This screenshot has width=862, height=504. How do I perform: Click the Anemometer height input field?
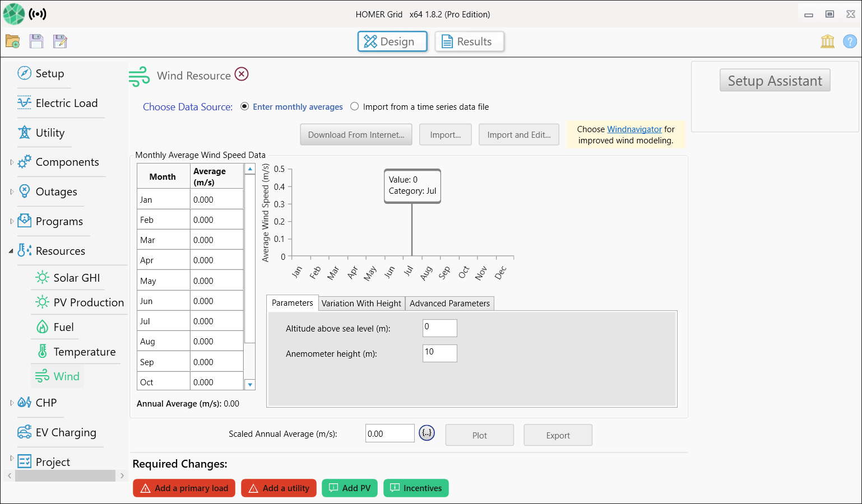(x=439, y=353)
